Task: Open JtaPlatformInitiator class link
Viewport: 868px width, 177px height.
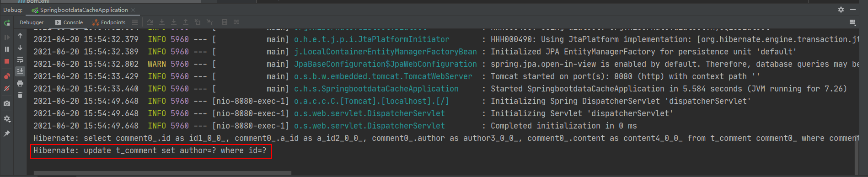Action: click(371, 40)
